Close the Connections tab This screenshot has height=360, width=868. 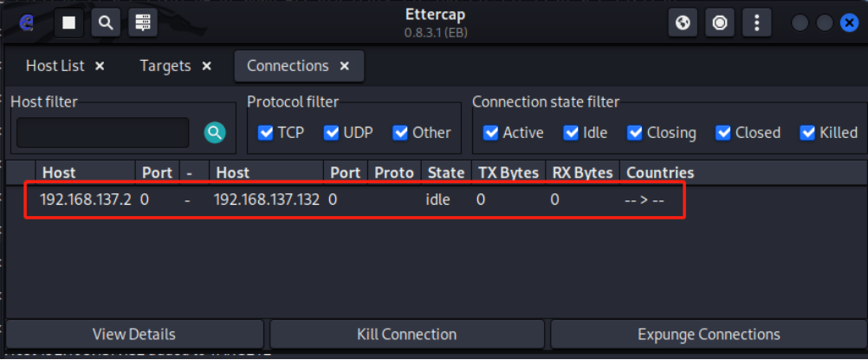point(344,66)
